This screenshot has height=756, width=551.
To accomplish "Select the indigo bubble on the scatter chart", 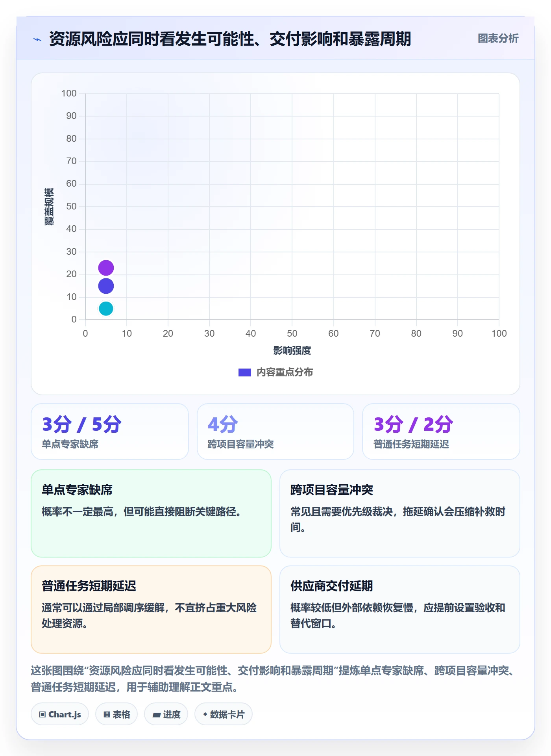I will click(106, 286).
